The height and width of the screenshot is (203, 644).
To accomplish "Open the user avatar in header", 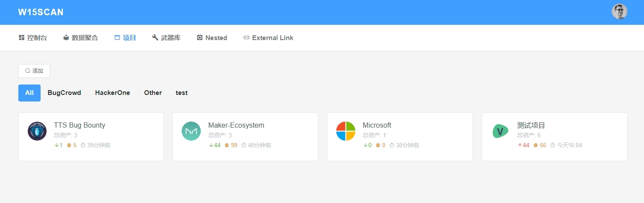I will pyautogui.click(x=619, y=12).
